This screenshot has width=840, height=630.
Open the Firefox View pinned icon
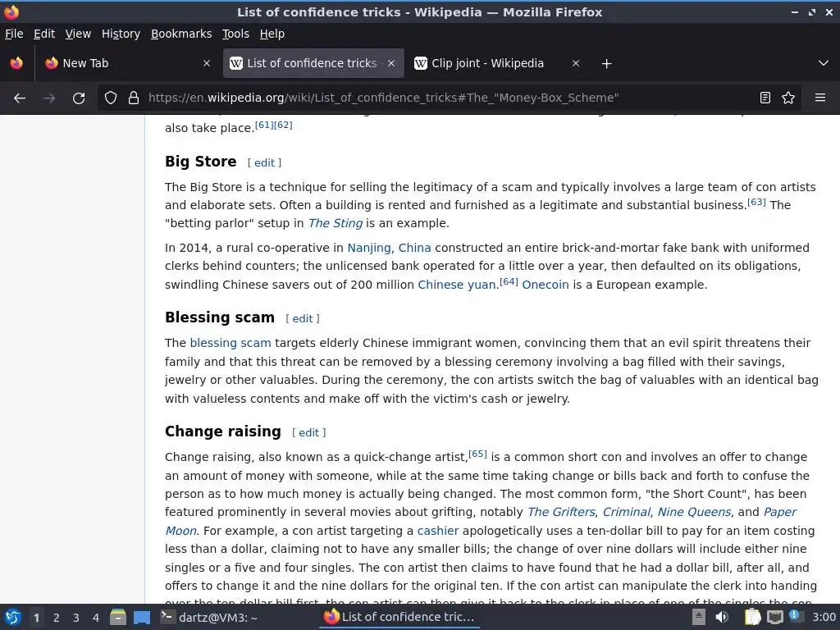pyautogui.click(x=16, y=63)
